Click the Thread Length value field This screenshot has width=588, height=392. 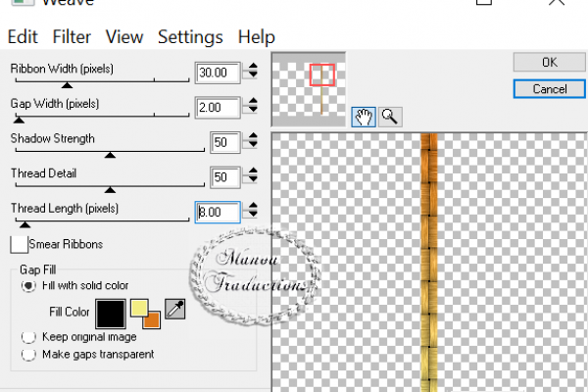(x=218, y=213)
